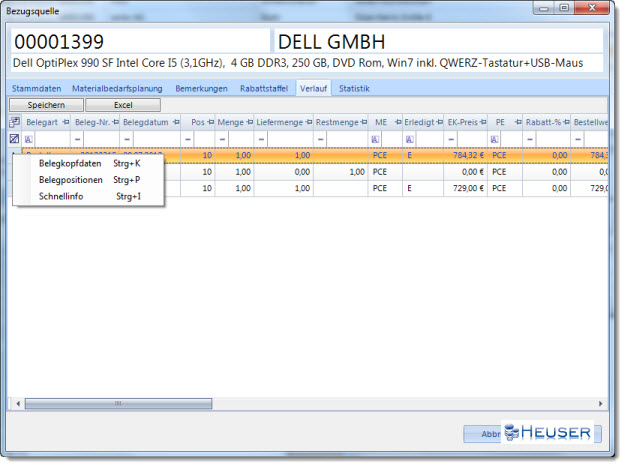Click the article number field 00001399
The image size is (625, 467).
[140, 41]
